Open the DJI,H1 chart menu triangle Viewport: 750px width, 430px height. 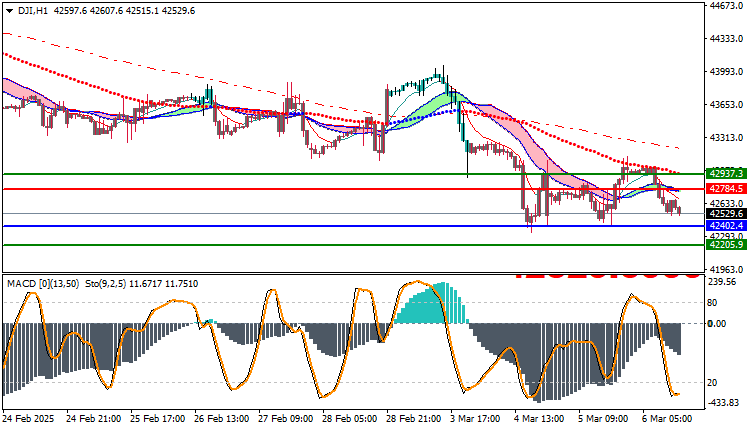(9, 11)
